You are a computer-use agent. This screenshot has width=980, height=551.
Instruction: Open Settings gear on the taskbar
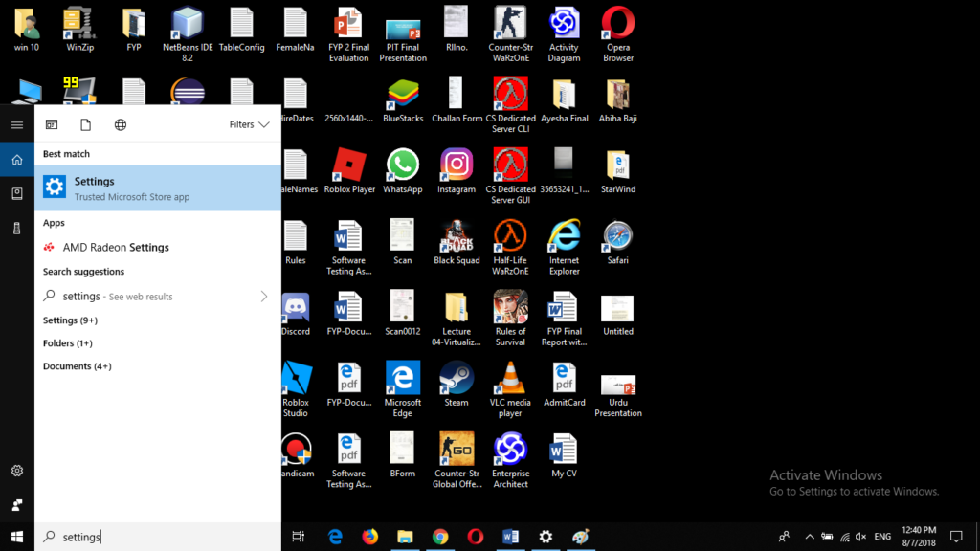(x=546, y=537)
